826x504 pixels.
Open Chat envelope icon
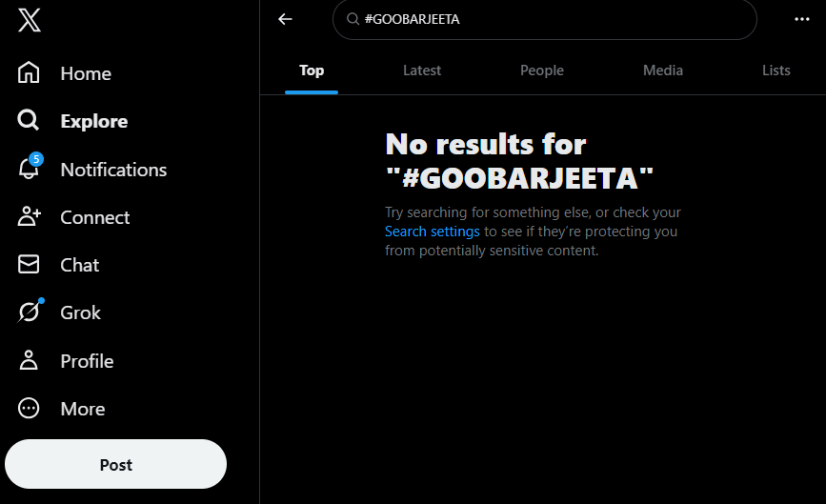[x=30, y=265]
